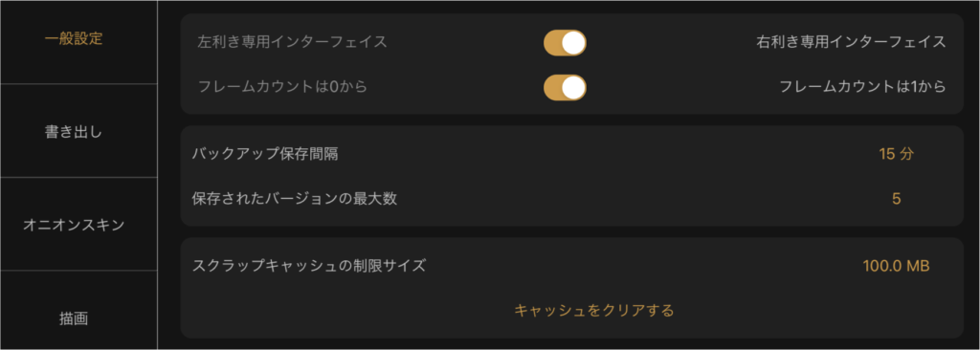Click the スクラップキャッシュの制限サイズ row label
The image size is (980, 350).
click(x=309, y=266)
